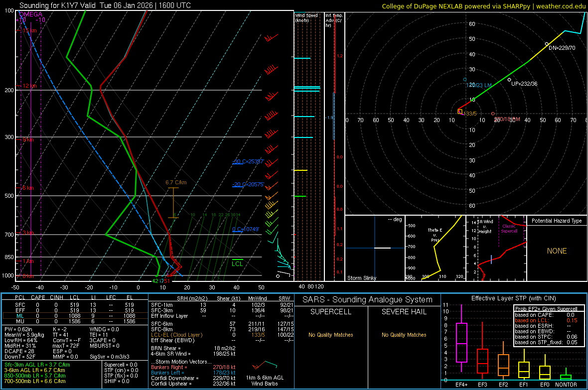
Task: Click the '270/18 RM' right mover label
Action: coord(507,119)
